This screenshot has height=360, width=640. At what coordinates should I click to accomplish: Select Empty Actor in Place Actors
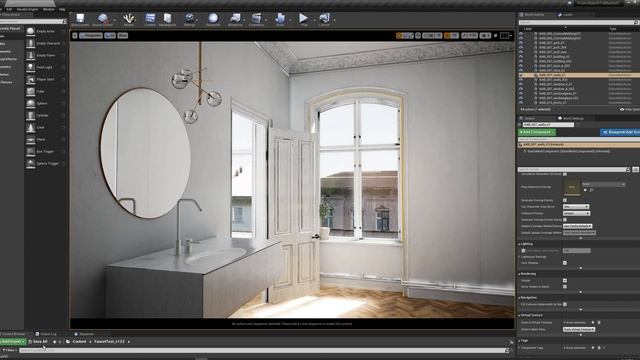46,31
